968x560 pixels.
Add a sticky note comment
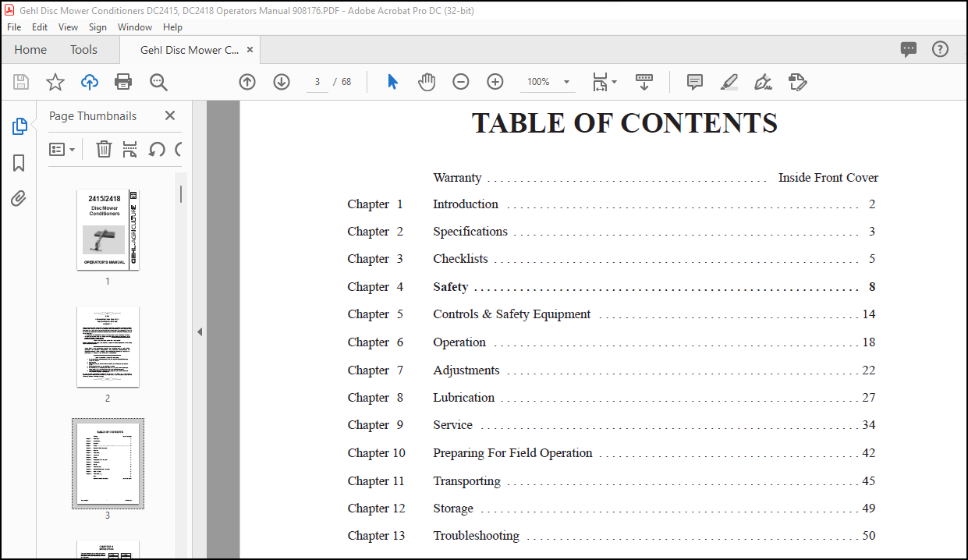click(695, 82)
